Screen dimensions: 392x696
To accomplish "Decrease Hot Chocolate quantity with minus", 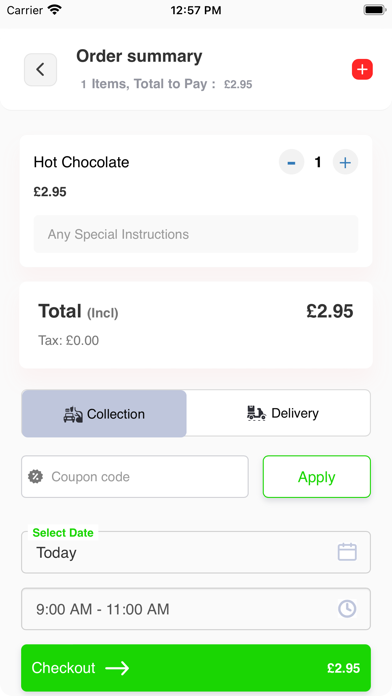I will 291,162.
